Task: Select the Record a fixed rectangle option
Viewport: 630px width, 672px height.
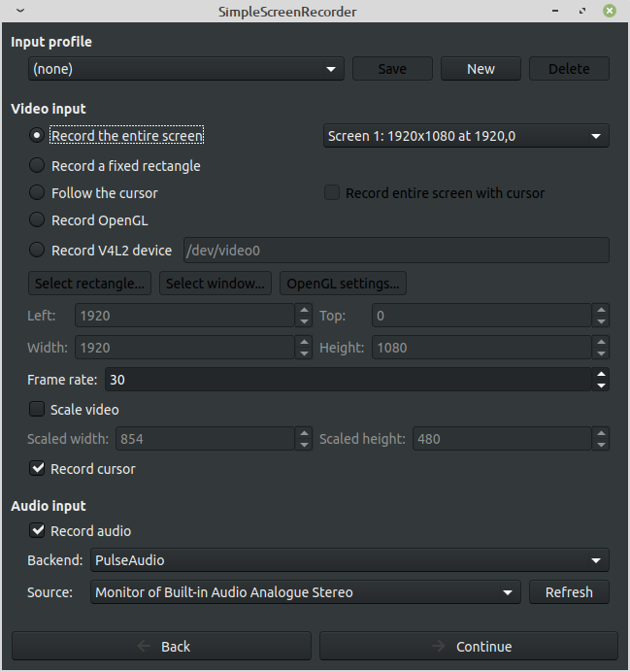Action: tap(37, 165)
